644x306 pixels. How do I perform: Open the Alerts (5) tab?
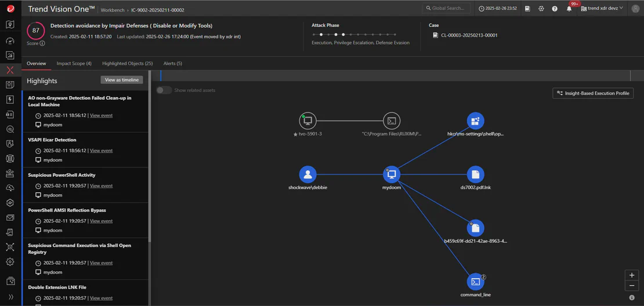(172, 64)
